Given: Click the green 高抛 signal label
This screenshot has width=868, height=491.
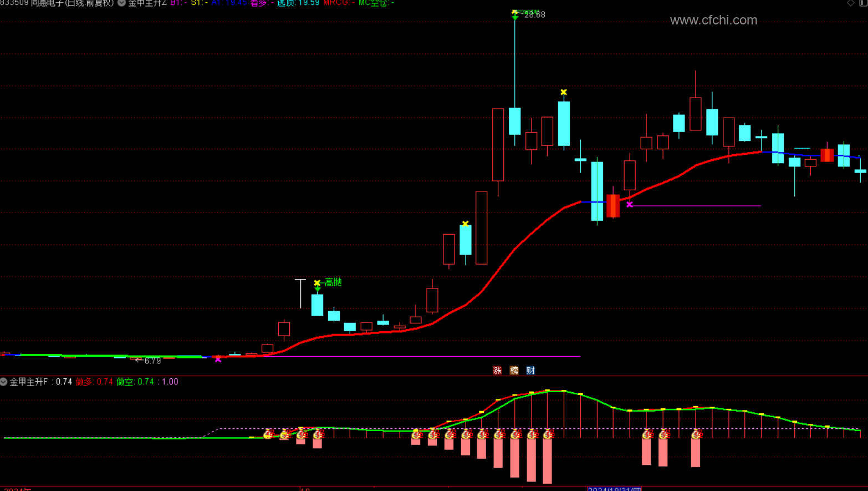Looking at the screenshot, I should 333,282.
